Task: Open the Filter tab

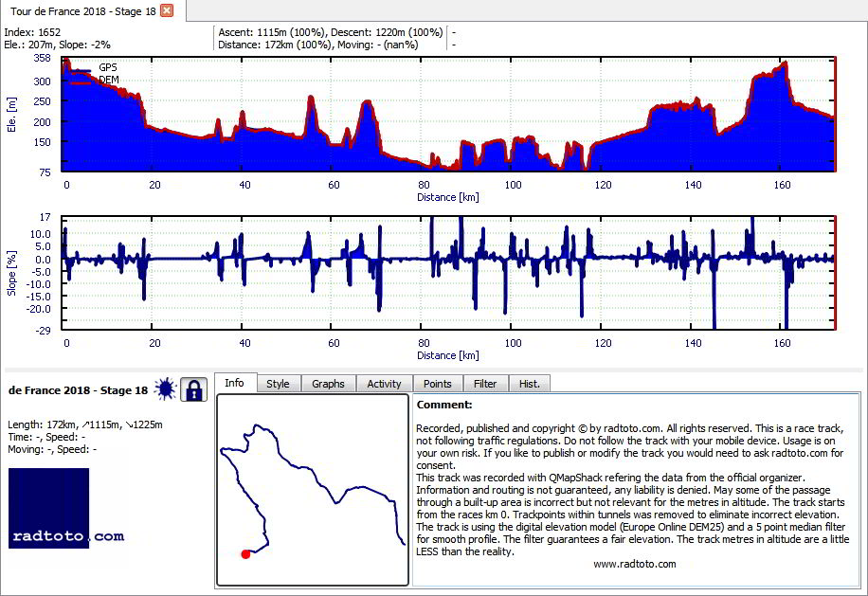Action: pyautogui.click(x=485, y=384)
